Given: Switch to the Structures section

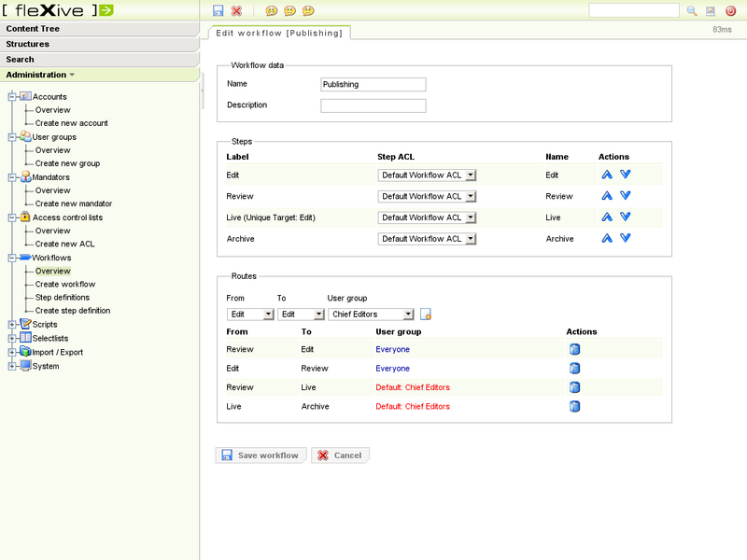Looking at the screenshot, I should click(x=28, y=44).
